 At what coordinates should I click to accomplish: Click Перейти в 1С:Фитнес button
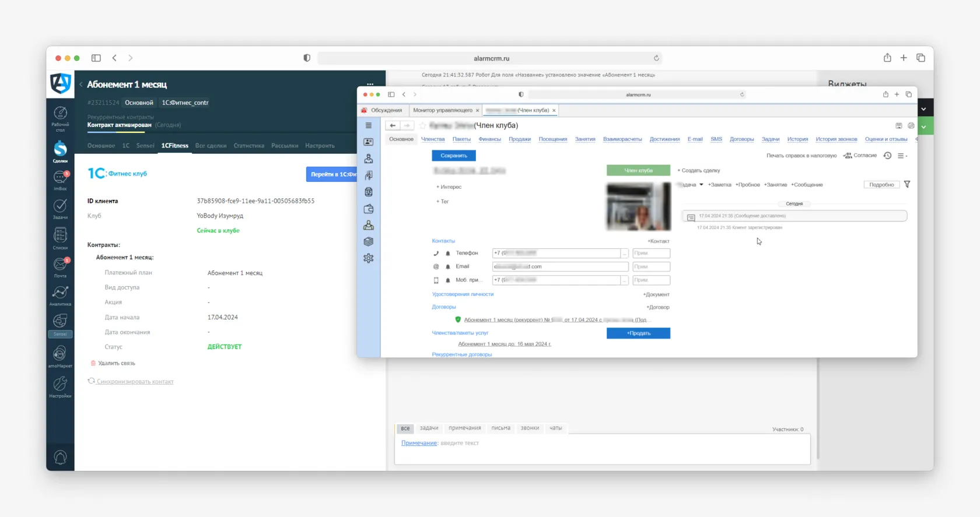coord(331,174)
